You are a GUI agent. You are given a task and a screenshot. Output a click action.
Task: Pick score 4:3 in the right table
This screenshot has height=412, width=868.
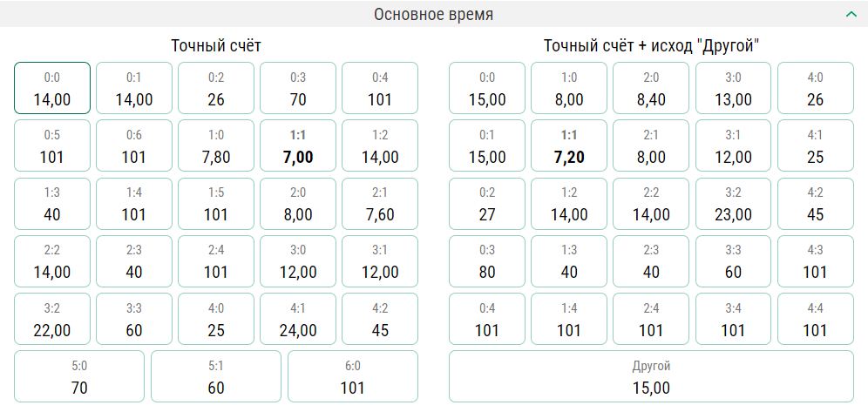(x=815, y=261)
